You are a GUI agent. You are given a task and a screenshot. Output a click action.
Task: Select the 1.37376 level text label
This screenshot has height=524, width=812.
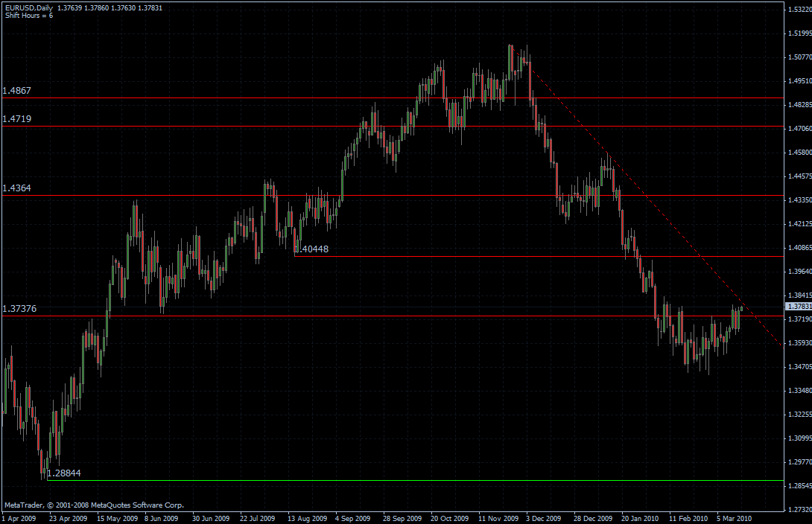19,309
